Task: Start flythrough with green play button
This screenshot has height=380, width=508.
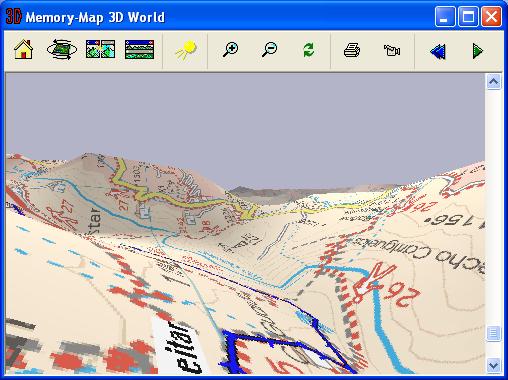Action: pyautogui.click(x=478, y=51)
